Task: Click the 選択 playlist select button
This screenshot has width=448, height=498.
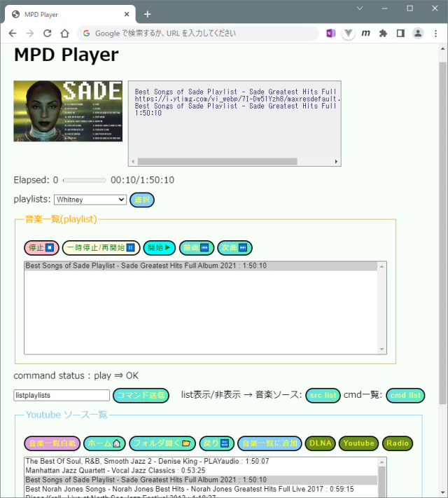Action: [x=142, y=200]
